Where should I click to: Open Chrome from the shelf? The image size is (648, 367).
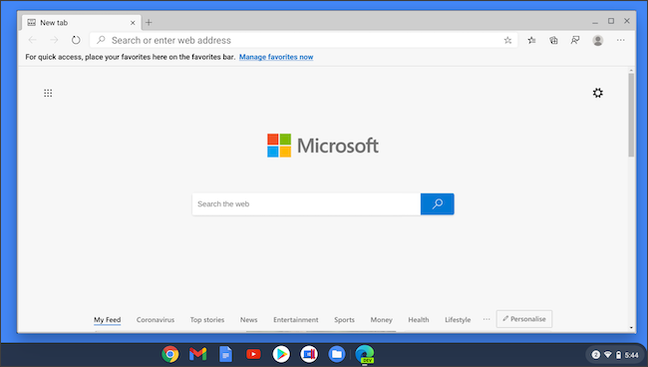(x=170, y=354)
